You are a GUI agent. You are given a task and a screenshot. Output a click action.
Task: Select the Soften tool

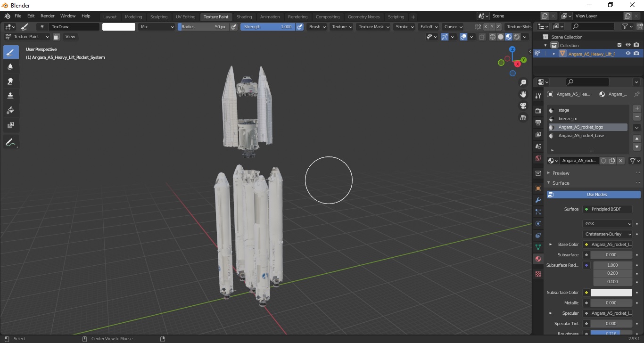pyautogui.click(x=11, y=67)
